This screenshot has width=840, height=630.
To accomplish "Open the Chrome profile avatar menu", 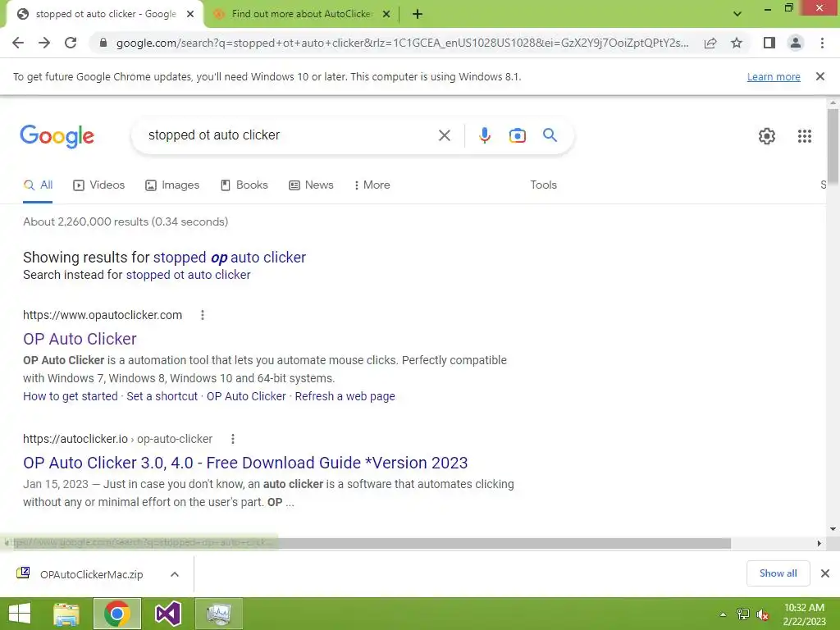I will (x=796, y=43).
